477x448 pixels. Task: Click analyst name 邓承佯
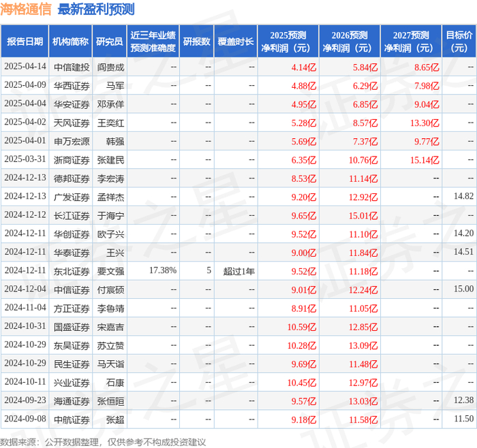pyautogui.click(x=110, y=105)
